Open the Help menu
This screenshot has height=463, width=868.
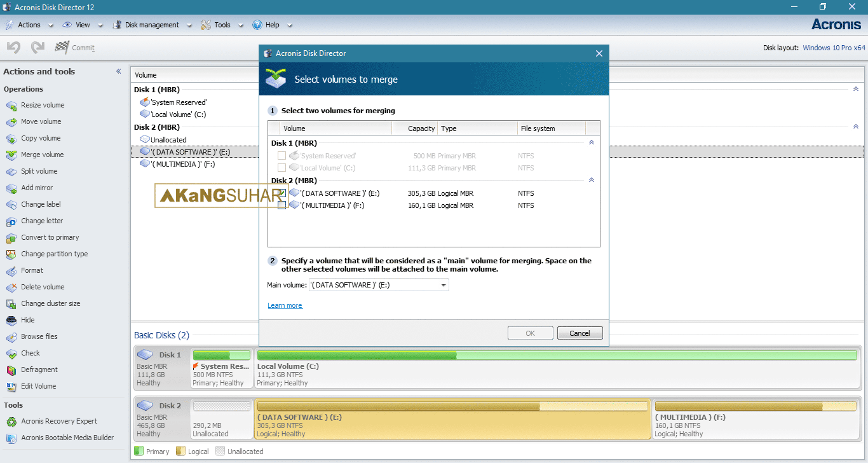[272, 25]
